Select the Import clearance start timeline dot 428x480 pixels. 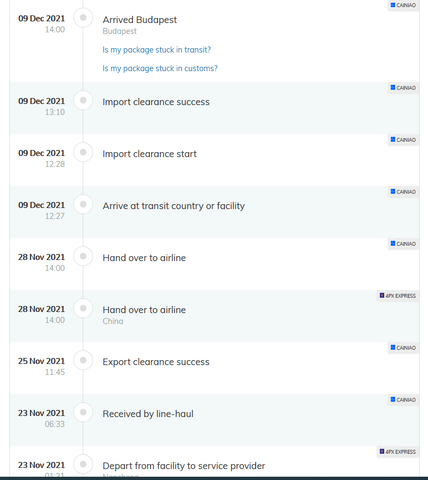coord(83,152)
